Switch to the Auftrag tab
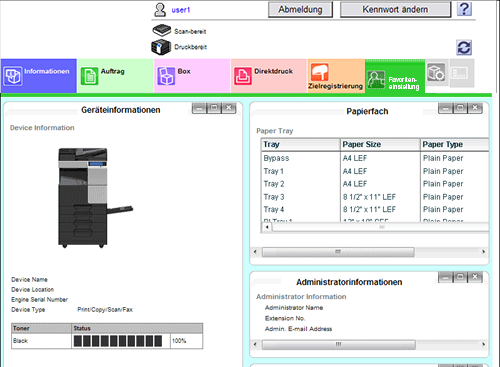The height and width of the screenshot is (367, 500). (x=115, y=76)
